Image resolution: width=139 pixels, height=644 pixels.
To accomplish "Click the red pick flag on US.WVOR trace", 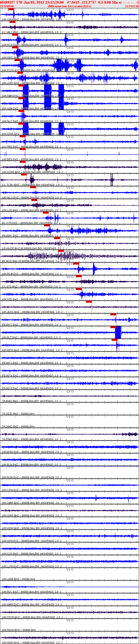I will (57, 238).
